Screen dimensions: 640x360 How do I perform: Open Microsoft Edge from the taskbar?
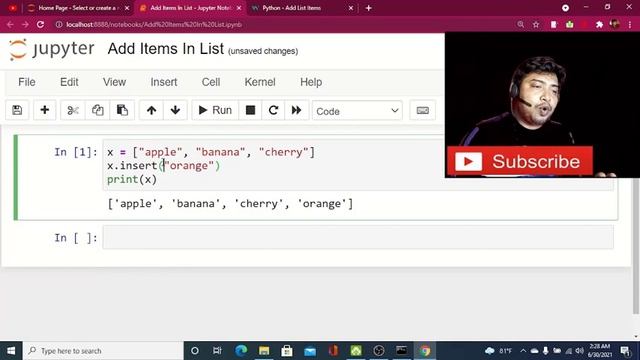click(241, 351)
